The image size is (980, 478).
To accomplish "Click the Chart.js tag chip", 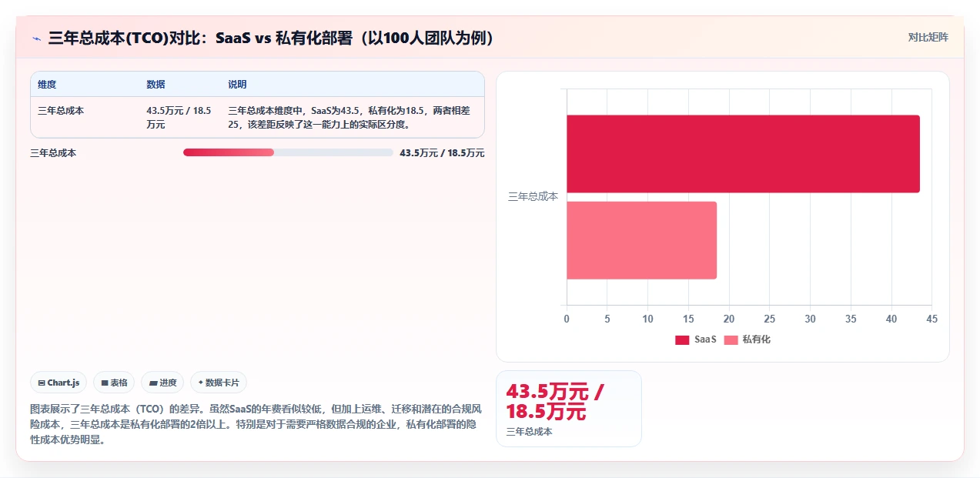I will pos(59,383).
